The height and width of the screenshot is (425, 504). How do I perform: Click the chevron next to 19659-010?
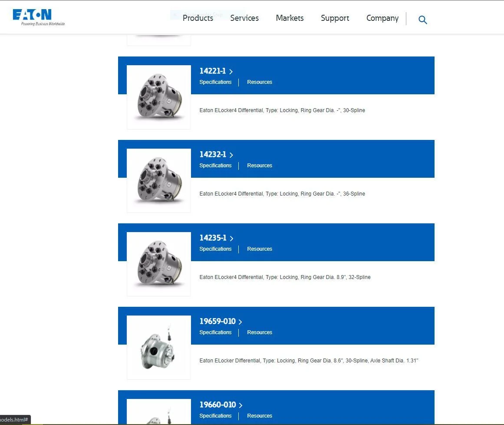pos(240,322)
